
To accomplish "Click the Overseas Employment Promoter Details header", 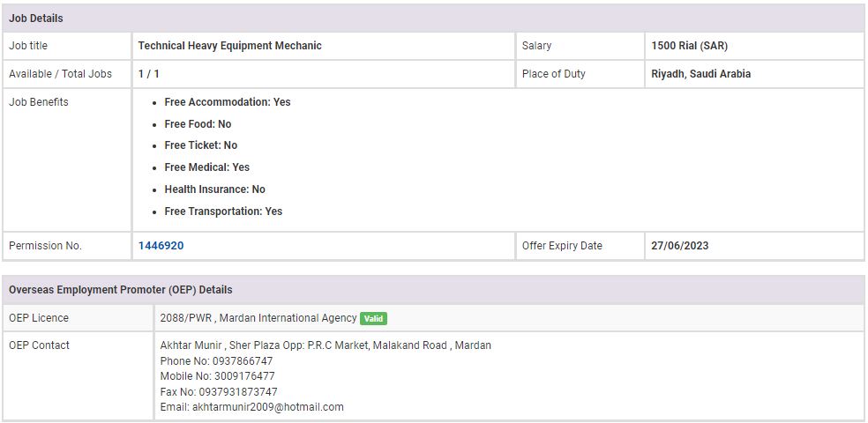I will [121, 290].
